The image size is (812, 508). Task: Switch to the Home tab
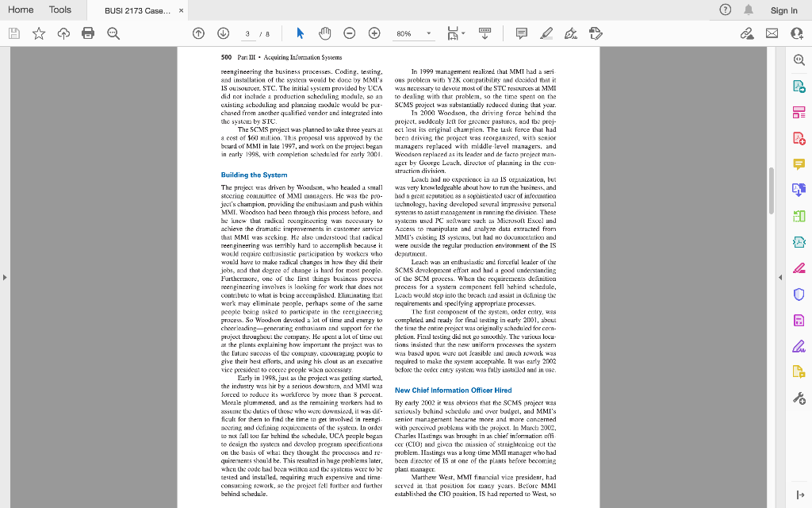20,10
